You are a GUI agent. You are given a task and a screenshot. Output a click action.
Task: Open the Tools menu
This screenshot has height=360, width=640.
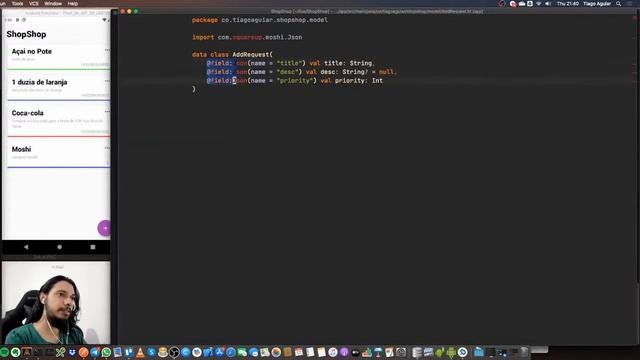[x=18, y=4]
